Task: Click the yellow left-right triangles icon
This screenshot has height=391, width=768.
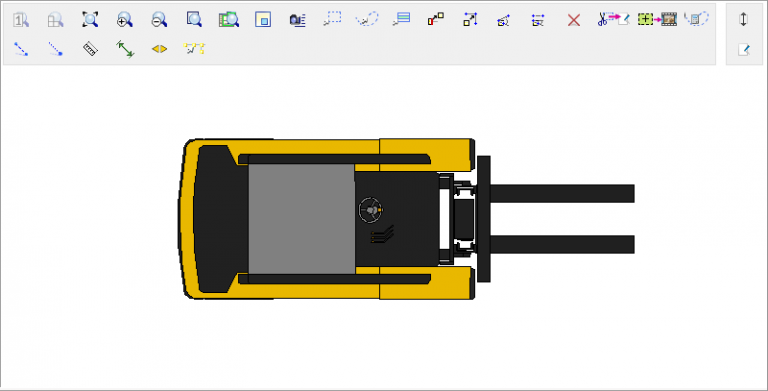Action: 159,49
